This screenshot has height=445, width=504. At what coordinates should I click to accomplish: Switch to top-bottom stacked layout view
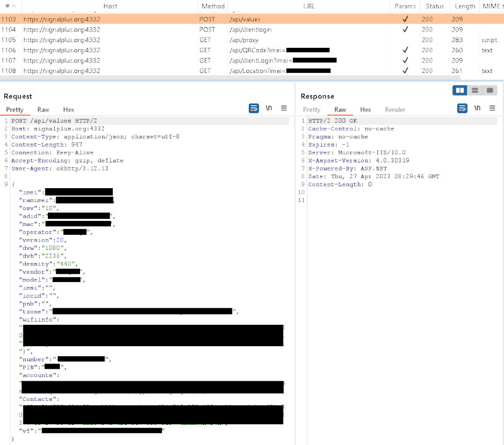475,91
